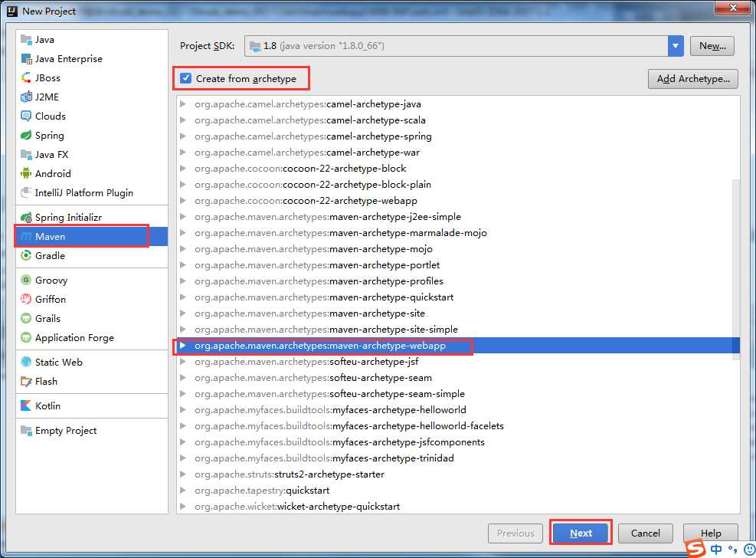Expand myfaces-archetype-helloworld node
The width and height of the screenshot is (756, 558).
[183, 410]
